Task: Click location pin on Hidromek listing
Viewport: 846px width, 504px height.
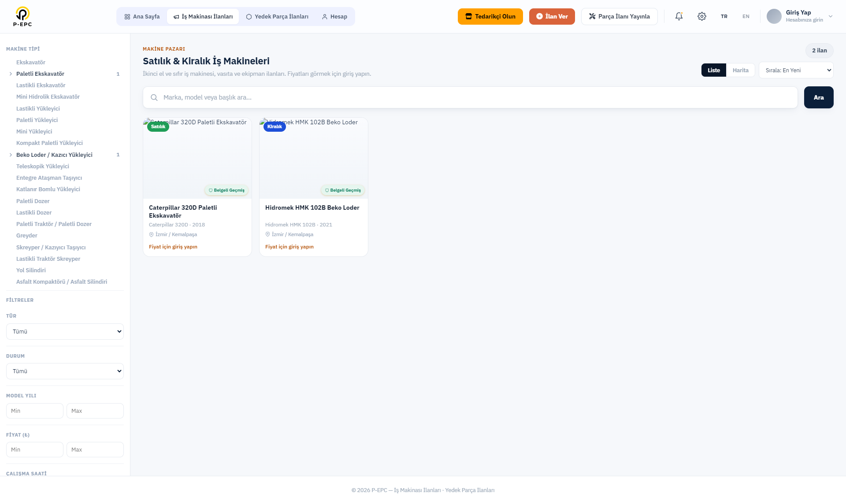Action: 267,234
